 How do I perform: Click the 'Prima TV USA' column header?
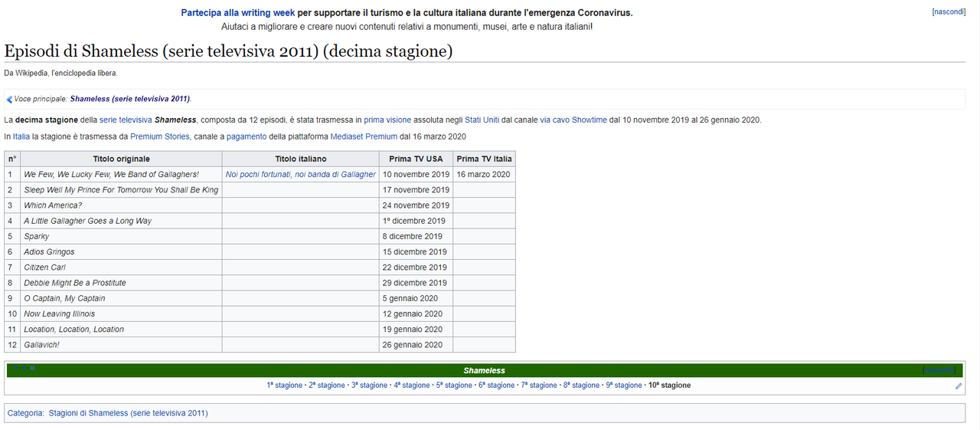[x=416, y=159]
